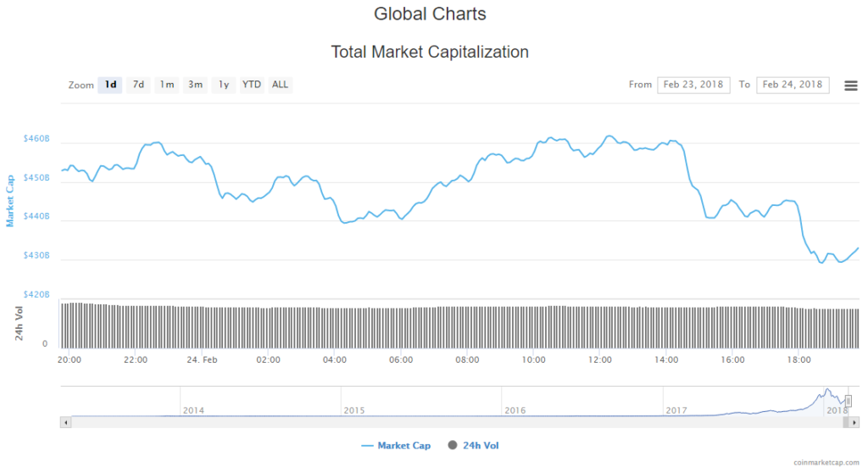Set zoom range to 7d
This screenshot has width=868, height=468.
pyautogui.click(x=138, y=85)
